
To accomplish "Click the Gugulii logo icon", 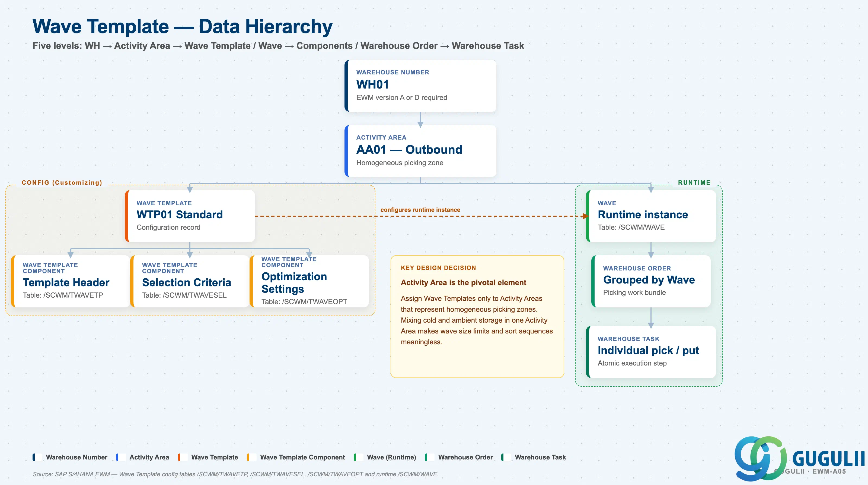I will (761, 458).
